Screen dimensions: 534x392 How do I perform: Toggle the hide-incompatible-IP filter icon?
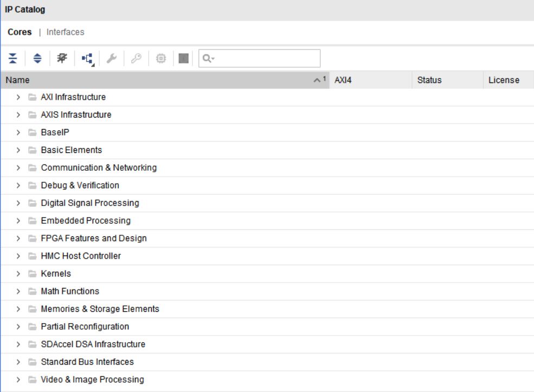tap(62, 58)
